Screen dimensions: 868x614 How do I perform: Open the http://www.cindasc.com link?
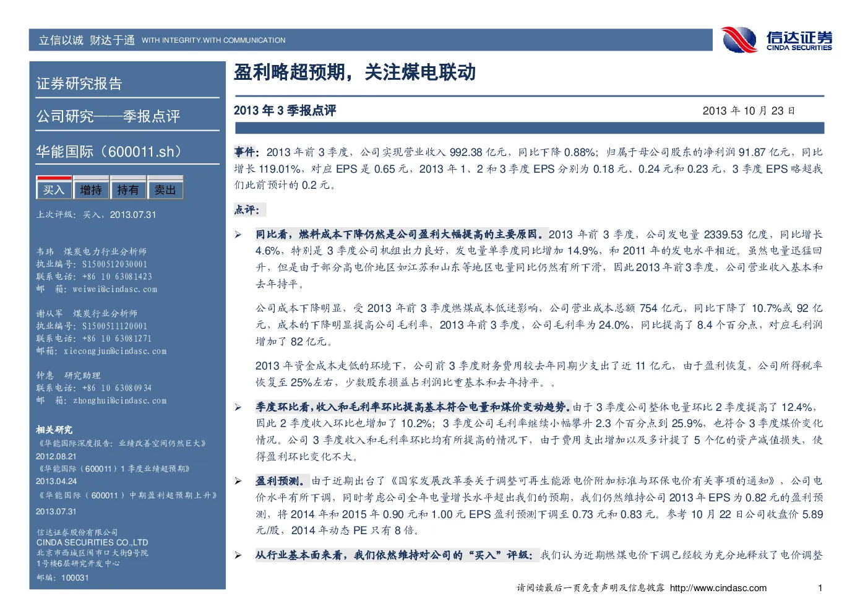[x=718, y=588]
